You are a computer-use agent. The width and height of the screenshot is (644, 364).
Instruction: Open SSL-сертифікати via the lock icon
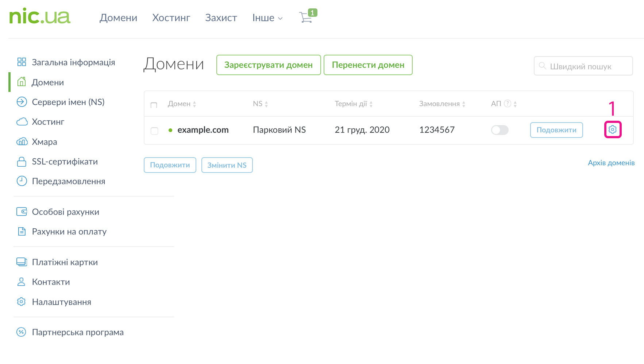(22, 162)
